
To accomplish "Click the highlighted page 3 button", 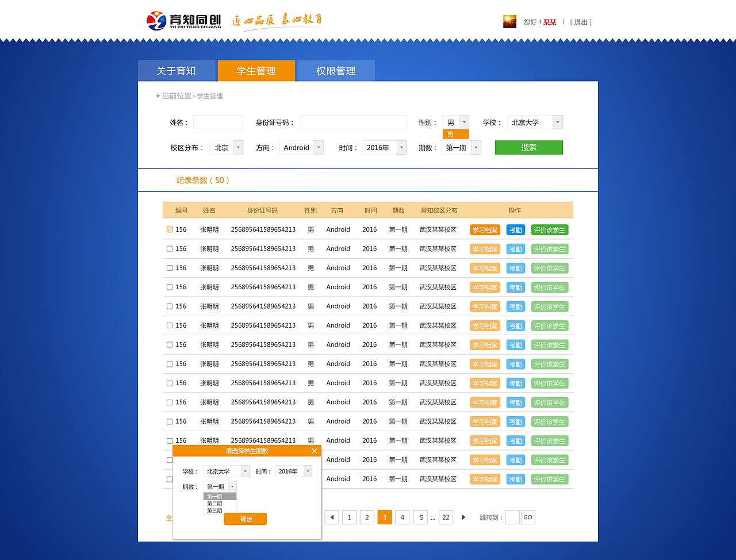I will point(385,517).
